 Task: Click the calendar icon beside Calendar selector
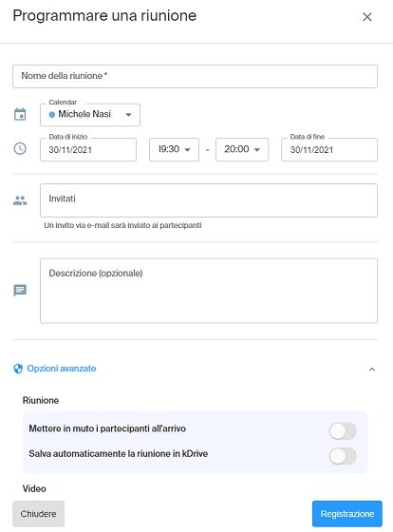click(20, 114)
